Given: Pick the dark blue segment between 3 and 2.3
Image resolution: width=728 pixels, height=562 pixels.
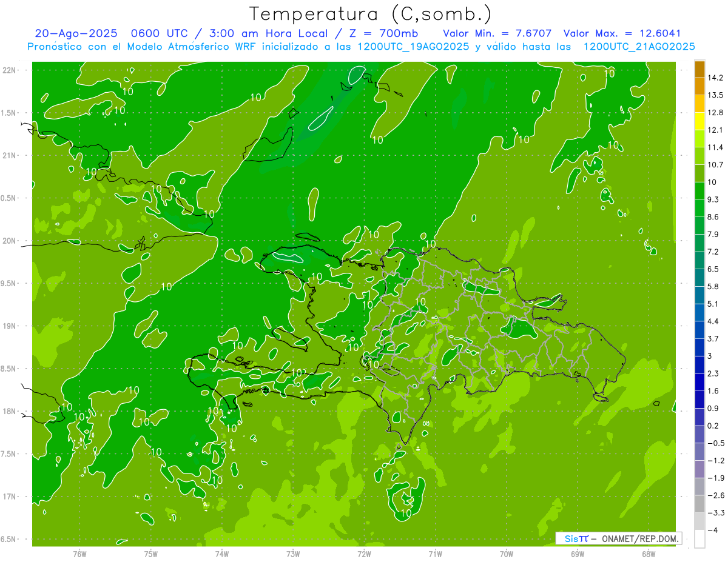Looking at the screenshot, I should point(699,364).
